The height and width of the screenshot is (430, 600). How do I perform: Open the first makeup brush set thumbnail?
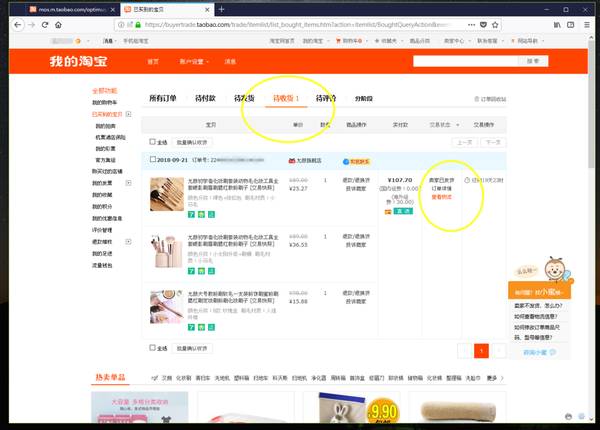coord(167,194)
